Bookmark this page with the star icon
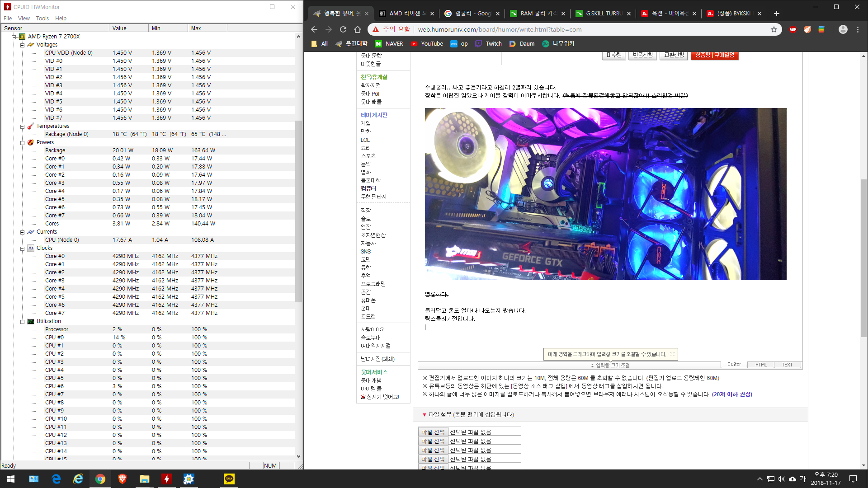Viewport: 868px width, 488px height. 774,29
